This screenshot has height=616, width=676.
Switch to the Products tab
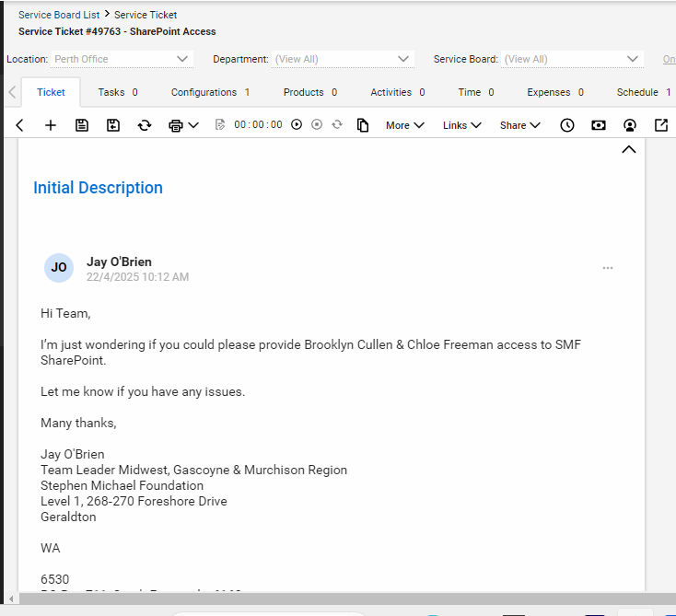coord(310,92)
